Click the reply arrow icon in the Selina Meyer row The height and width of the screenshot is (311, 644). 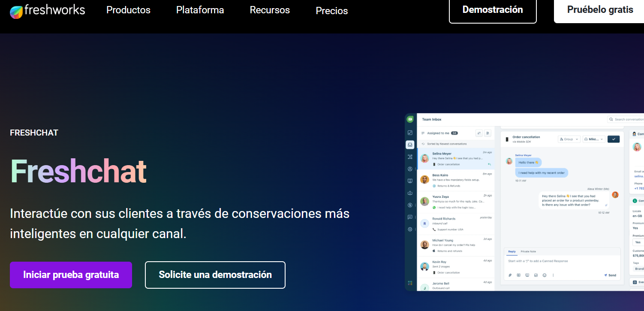coord(489,164)
